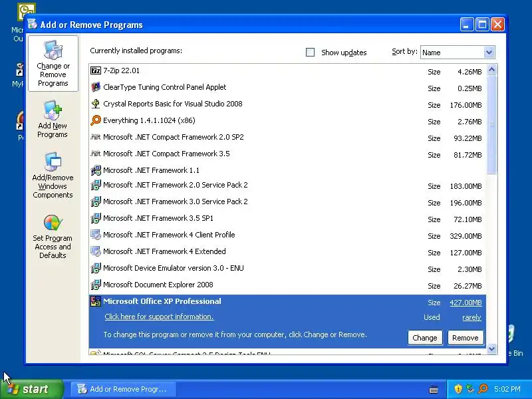Click the program list scroll down arrow
Viewport: 532px width, 399px height.
[x=491, y=348]
